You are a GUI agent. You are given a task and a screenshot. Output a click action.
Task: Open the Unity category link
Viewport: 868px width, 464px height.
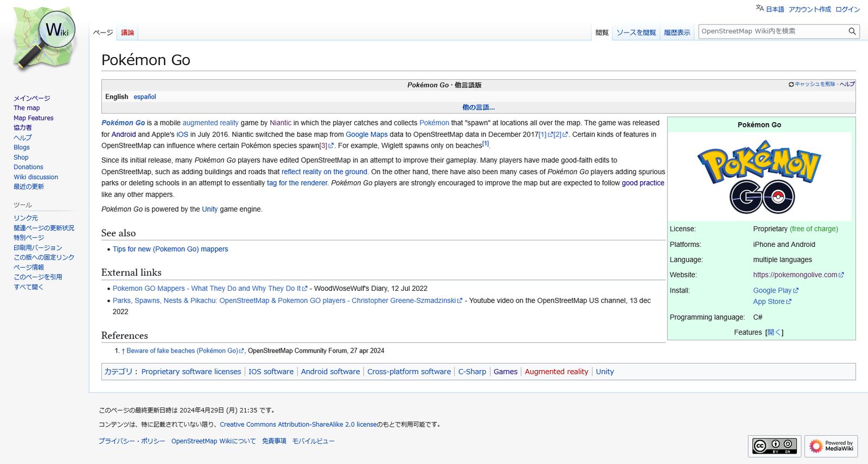click(605, 372)
